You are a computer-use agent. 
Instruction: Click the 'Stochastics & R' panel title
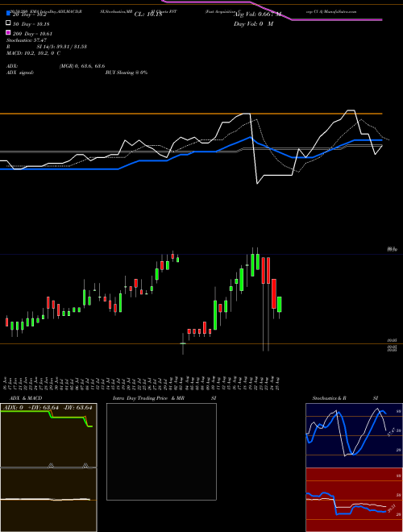329,398
